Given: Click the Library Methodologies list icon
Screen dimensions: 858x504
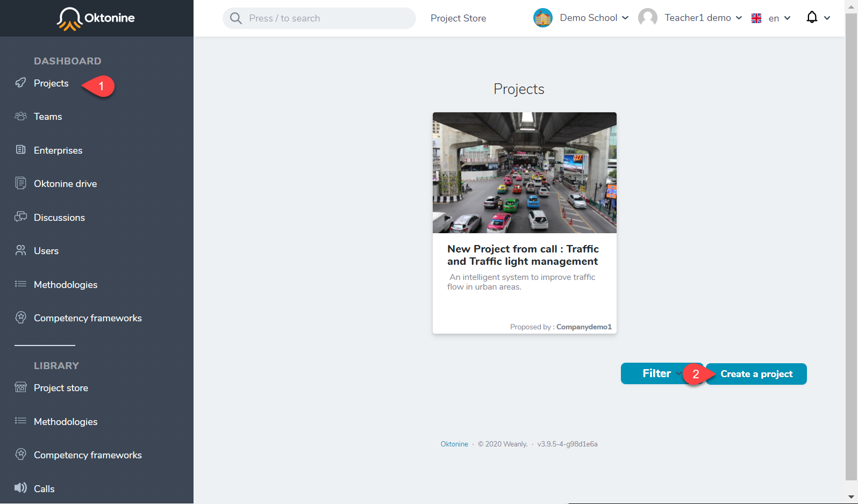Looking at the screenshot, I should [20, 421].
